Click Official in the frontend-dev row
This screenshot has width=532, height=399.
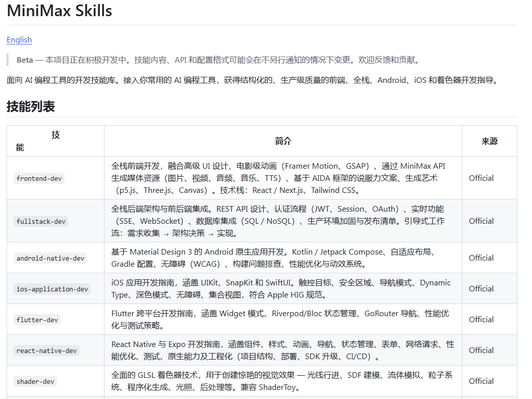pos(481,178)
